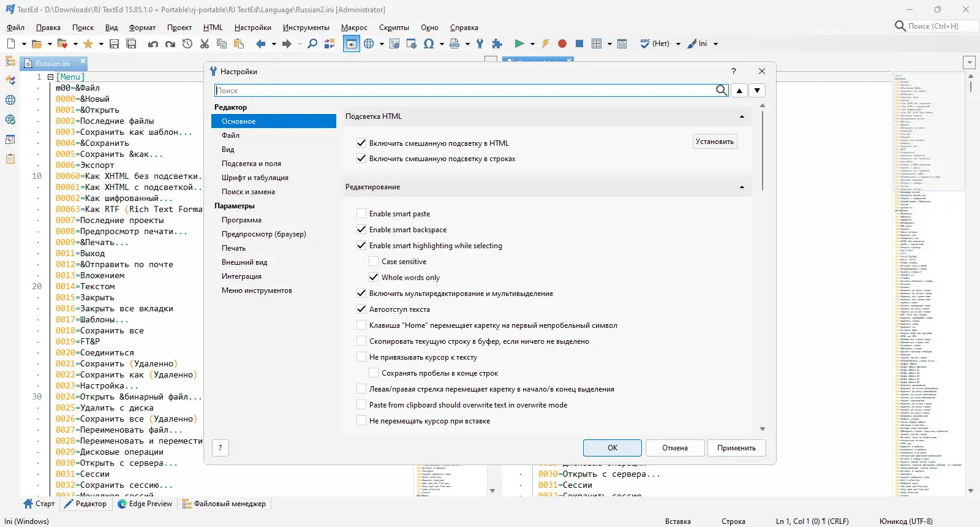Create a new file with the blank page icon
Viewport: 980px width, 527px height.
(x=11, y=44)
